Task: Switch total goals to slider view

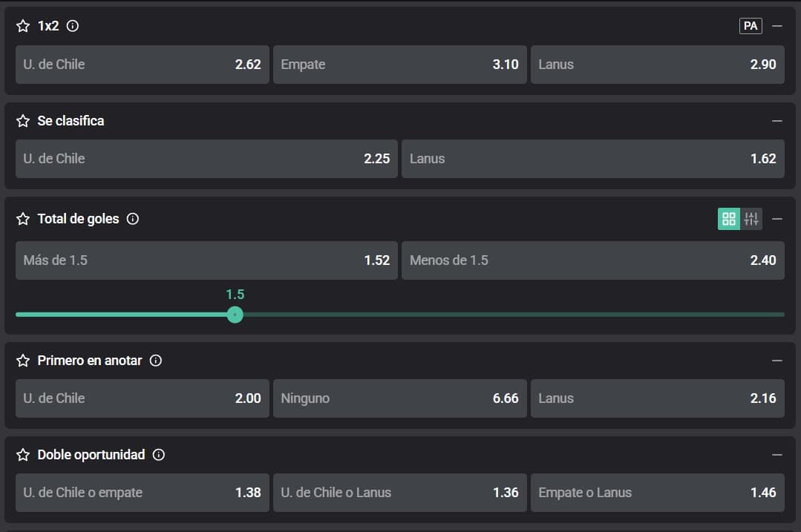Action: (751, 219)
